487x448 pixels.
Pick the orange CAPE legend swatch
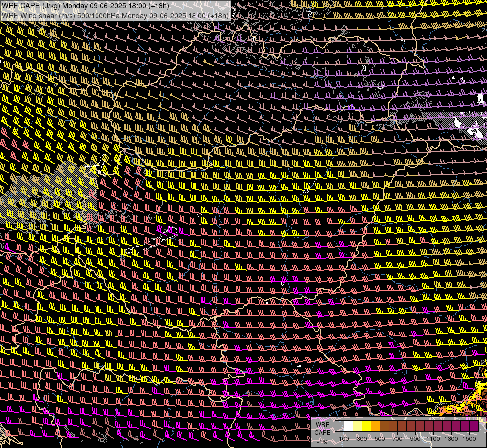pyautogui.click(x=375, y=426)
